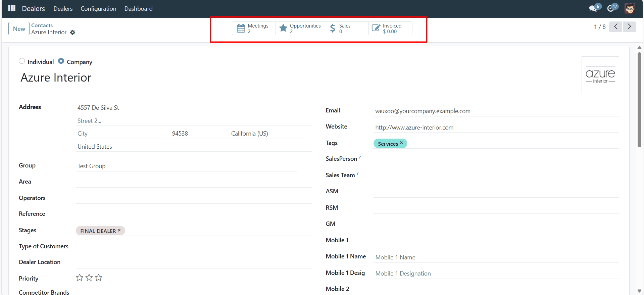Click the gear actions icon beside Azure Interior
The height and width of the screenshot is (295, 644).
[72, 33]
